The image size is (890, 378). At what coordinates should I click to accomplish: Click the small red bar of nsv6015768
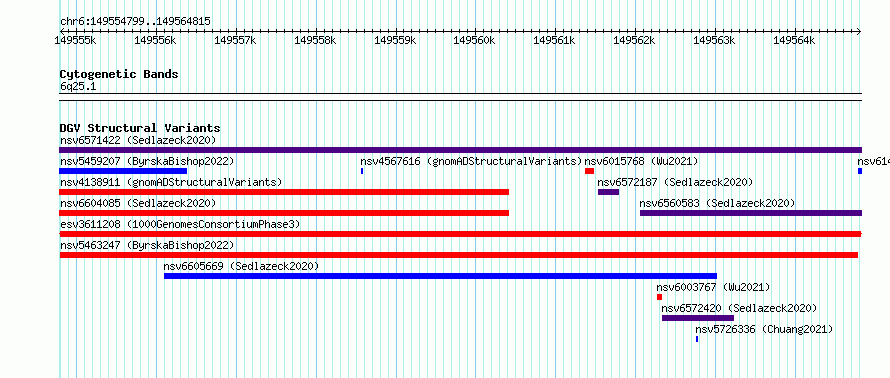(x=589, y=171)
